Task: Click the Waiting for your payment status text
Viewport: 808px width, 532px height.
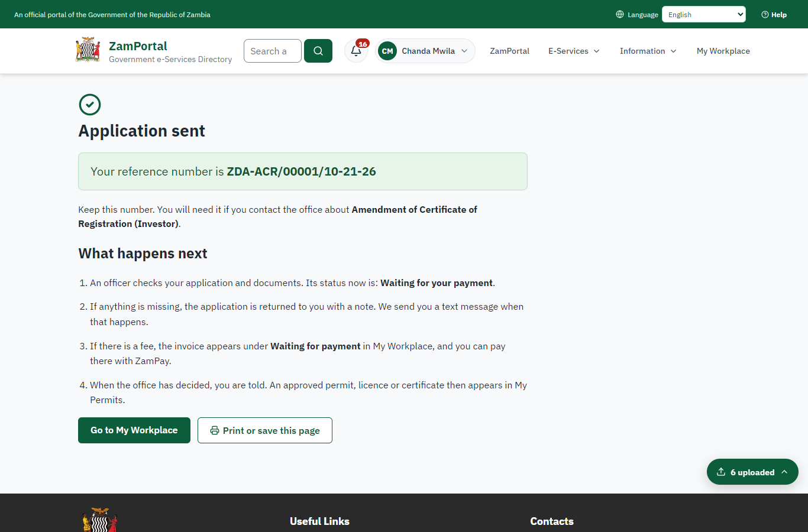Action: pyautogui.click(x=437, y=283)
